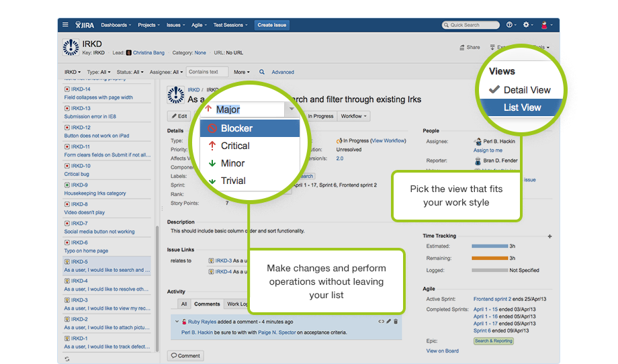Image resolution: width=618 pixels, height=364 pixels.
Task: Open the View Workflow link
Action: pyautogui.click(x=388, y=140)
